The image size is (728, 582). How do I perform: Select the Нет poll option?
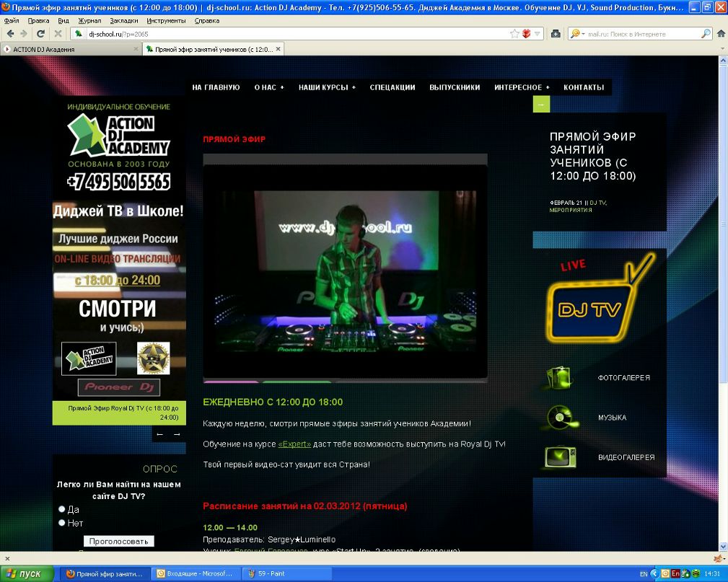tap(62, 523)
